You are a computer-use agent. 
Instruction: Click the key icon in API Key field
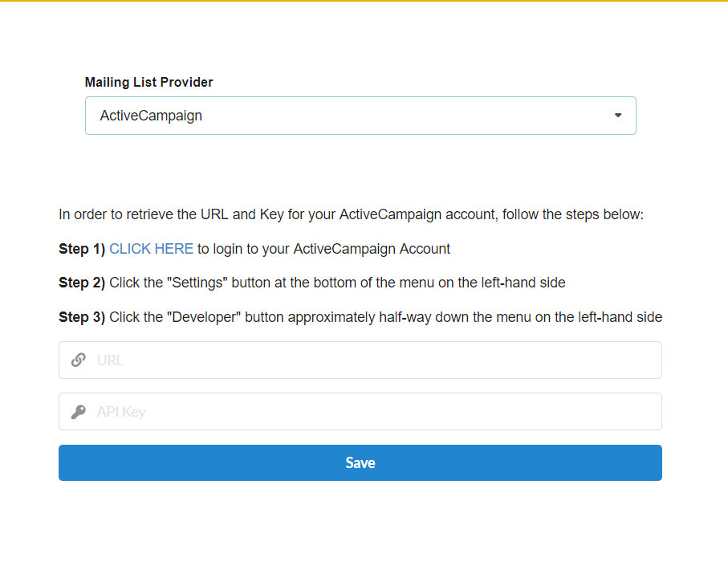(x=78, y=412)
